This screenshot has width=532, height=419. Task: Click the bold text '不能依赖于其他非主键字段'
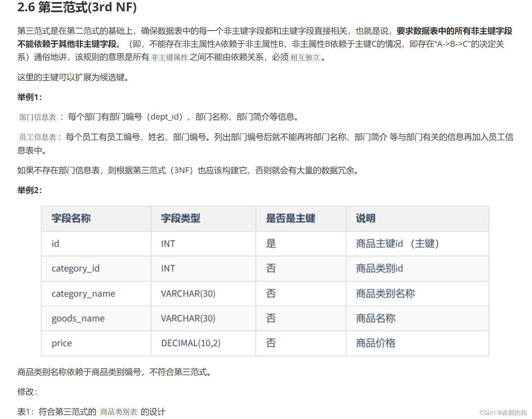point(67,44)
